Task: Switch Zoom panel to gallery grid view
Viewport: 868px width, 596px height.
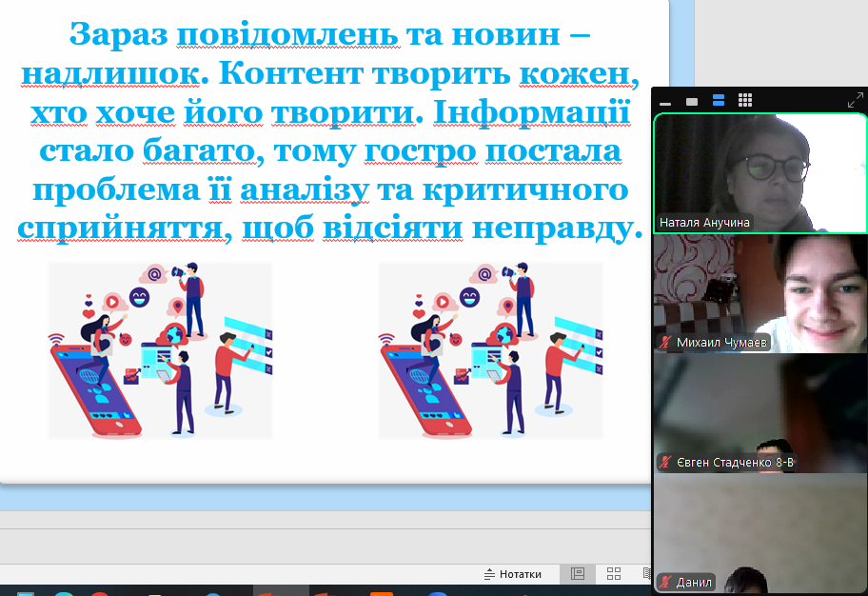Action: (745, 101)
